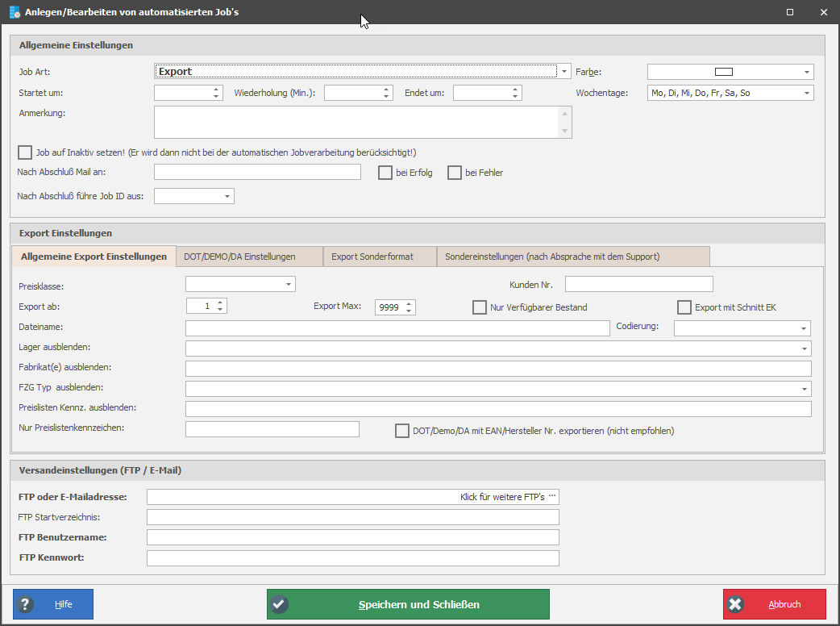Image resolution: width=840 pixels, height=626 pixels.
Task: Open the Job Art dropdown
Action: [x=564, y=71]
